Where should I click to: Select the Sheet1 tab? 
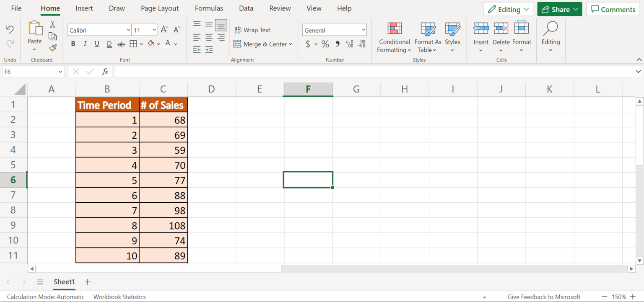click(64, 282)
